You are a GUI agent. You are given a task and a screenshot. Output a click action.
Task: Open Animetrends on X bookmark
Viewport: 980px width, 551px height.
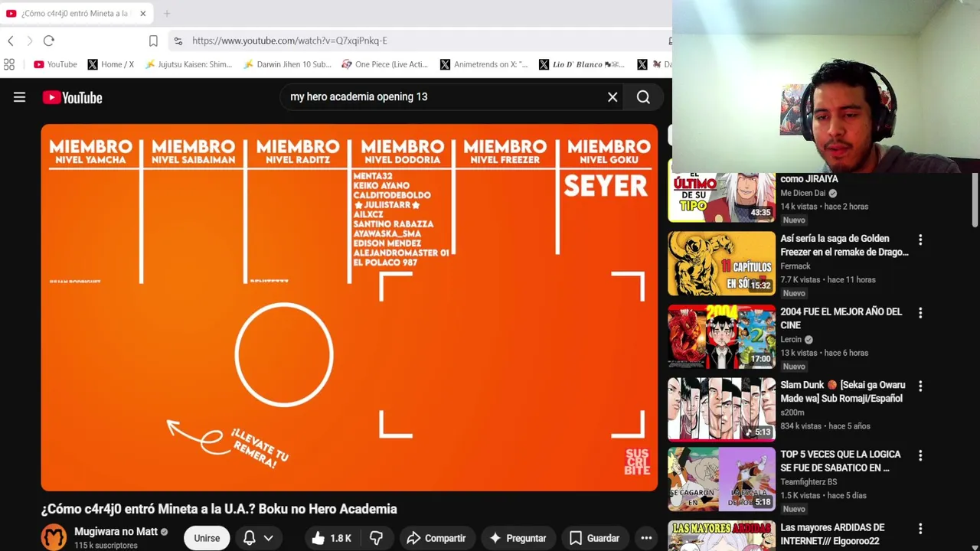pos(484,64)
